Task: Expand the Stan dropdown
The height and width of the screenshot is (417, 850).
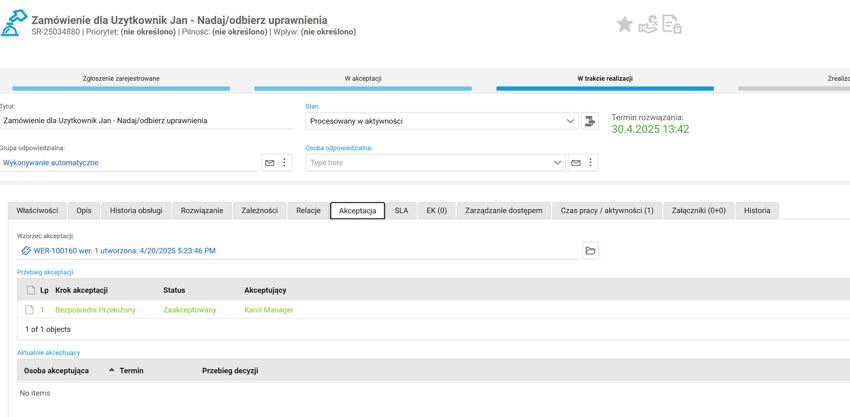Action: click(570, 121)
